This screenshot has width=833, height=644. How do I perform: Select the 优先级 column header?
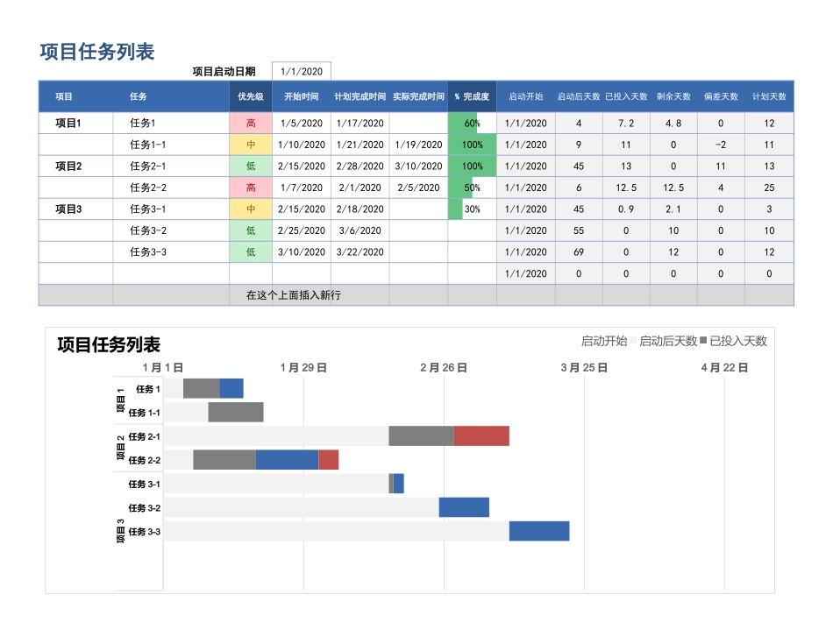[251, 96]
